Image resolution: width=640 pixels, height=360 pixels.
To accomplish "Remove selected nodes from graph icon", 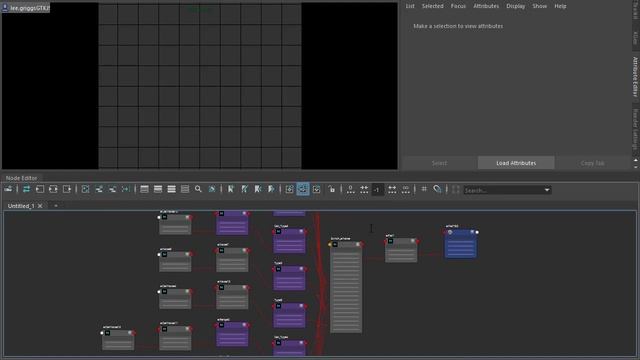I will click(x=112, y=189).
